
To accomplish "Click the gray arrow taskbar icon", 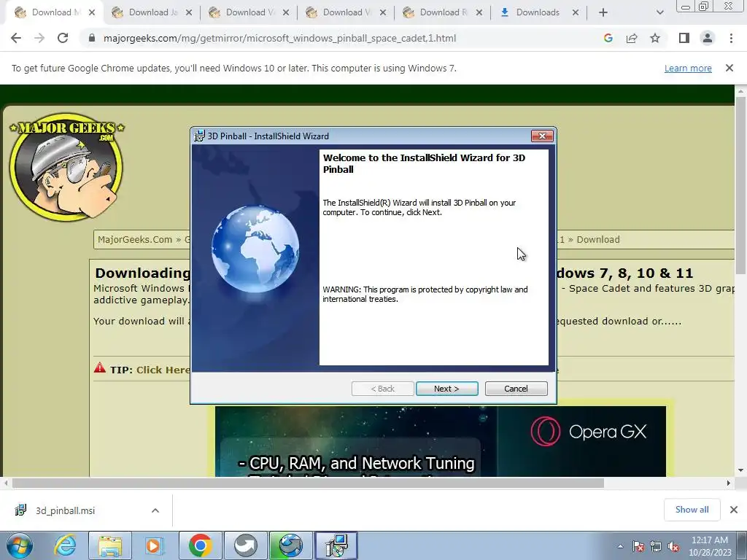I will tap(245, 545).
